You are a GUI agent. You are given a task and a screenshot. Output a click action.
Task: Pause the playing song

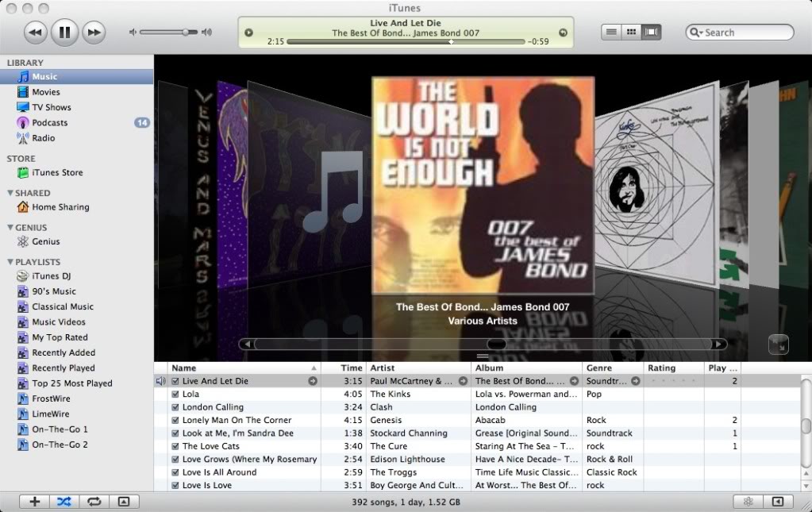[65, 32]
